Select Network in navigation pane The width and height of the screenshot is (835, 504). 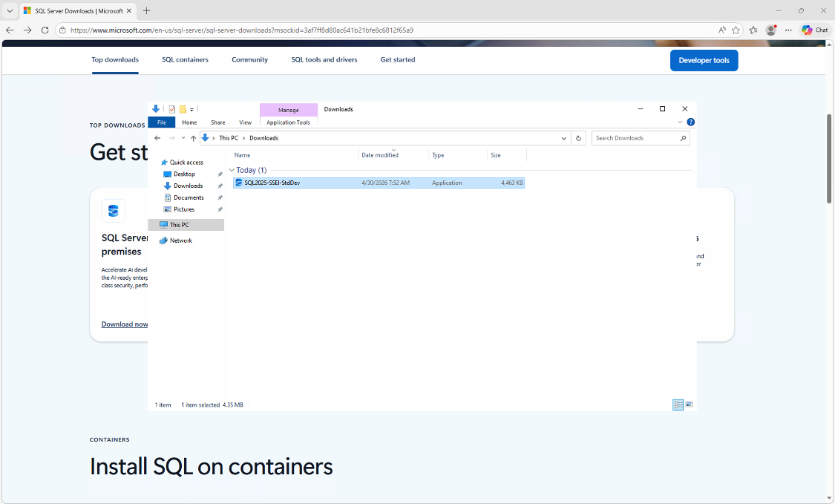coord(180,240)
